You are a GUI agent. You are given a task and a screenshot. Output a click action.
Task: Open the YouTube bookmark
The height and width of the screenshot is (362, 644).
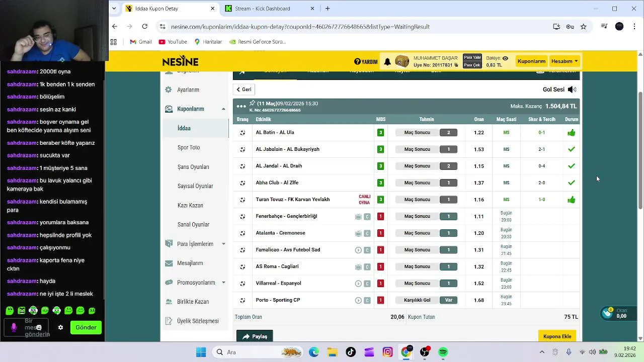point(173,42)
